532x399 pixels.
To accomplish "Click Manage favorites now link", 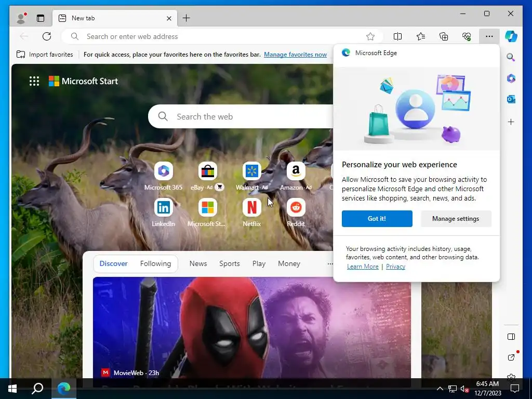I will pyautogui.click(x=295, y=54).
